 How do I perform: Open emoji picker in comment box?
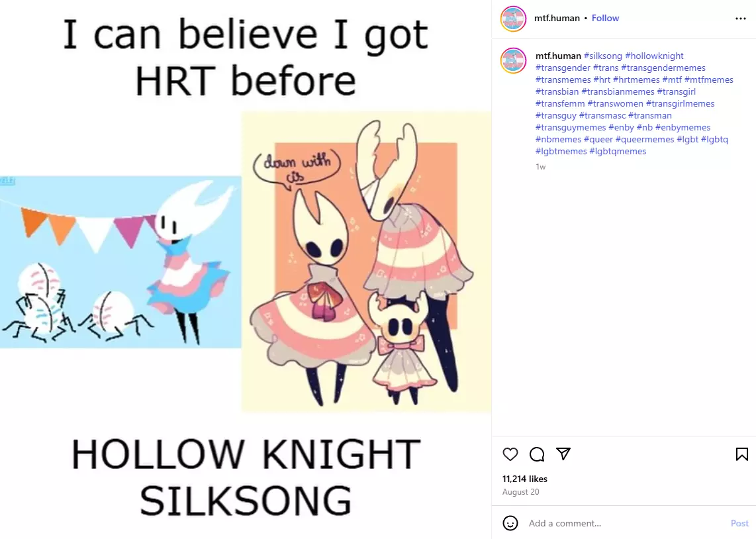coord(510,523)
